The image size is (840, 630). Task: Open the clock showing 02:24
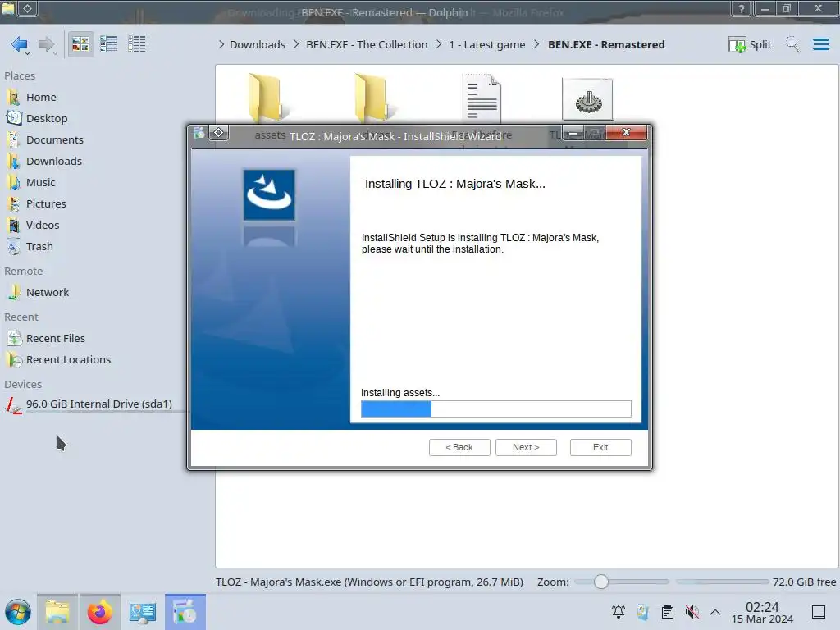pos(762,612)
